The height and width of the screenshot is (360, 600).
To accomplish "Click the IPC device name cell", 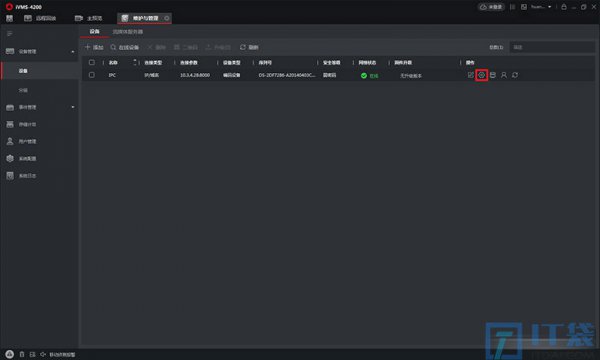I will 112,75.
